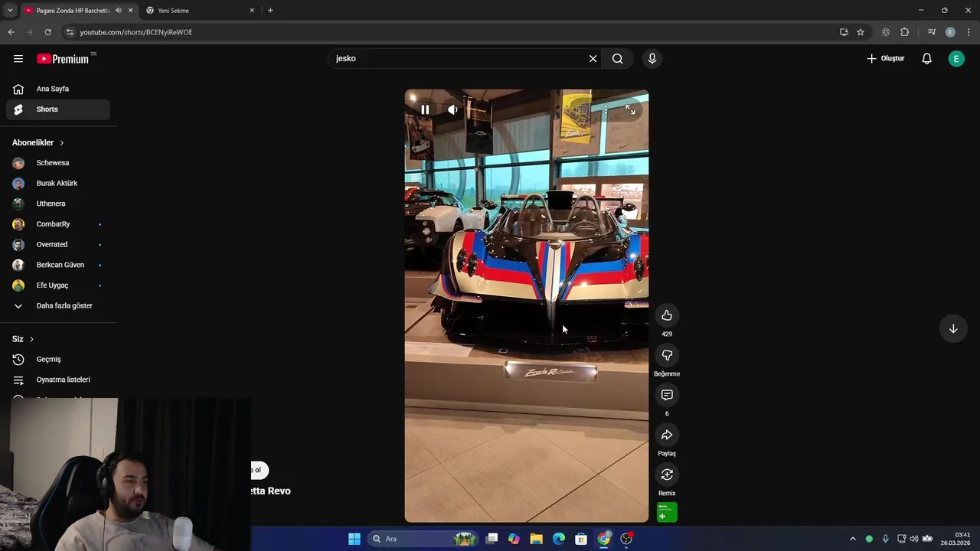Open Oynatma listeleri playlists

pos(58,380)
